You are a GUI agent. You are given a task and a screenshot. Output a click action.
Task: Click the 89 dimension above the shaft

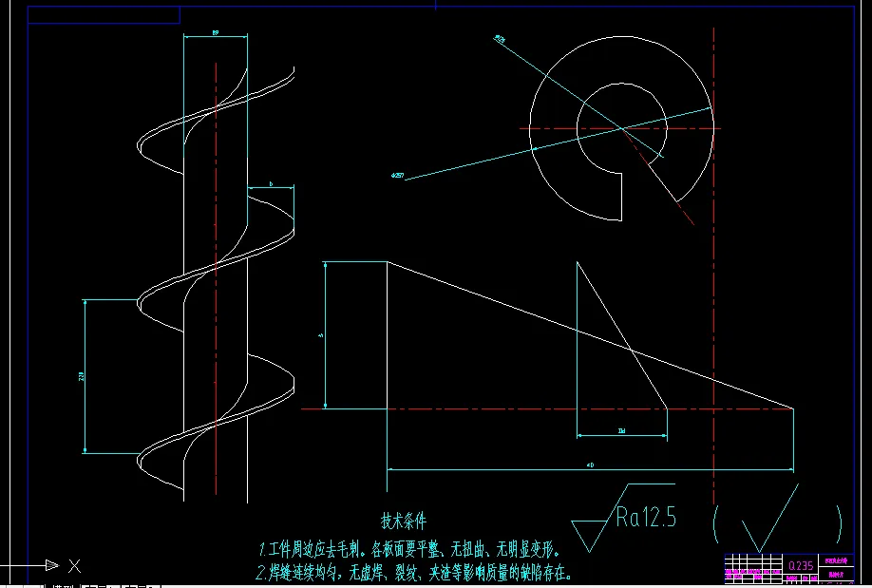pyautogui.click(x=216, y=33)
